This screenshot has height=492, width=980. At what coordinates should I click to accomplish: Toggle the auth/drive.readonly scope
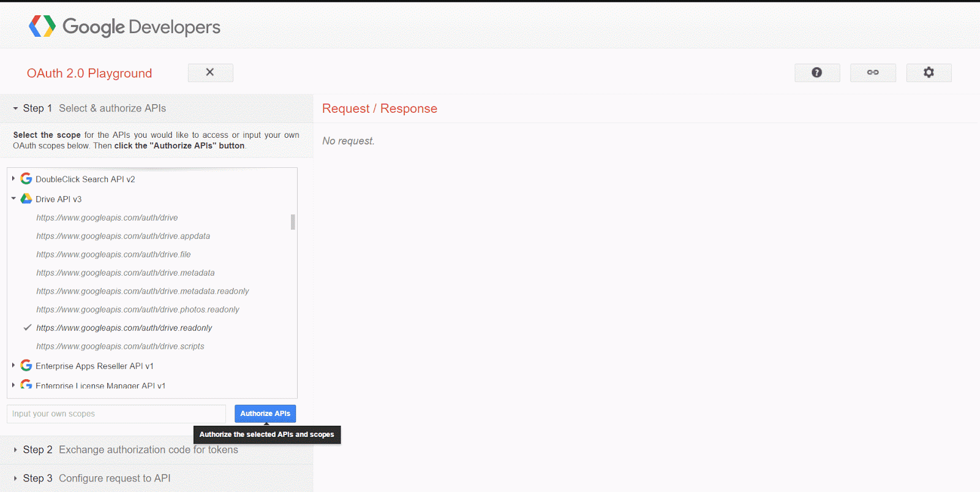click(124, 328)
